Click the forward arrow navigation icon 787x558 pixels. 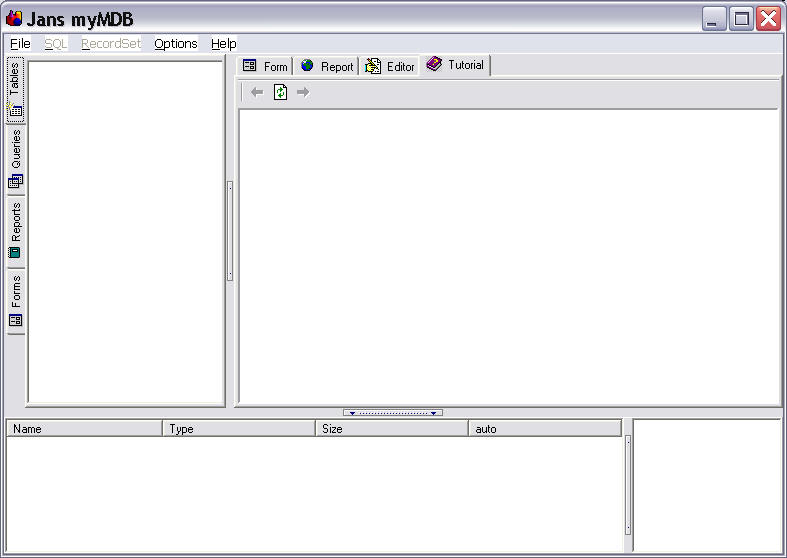click(303, 92)
